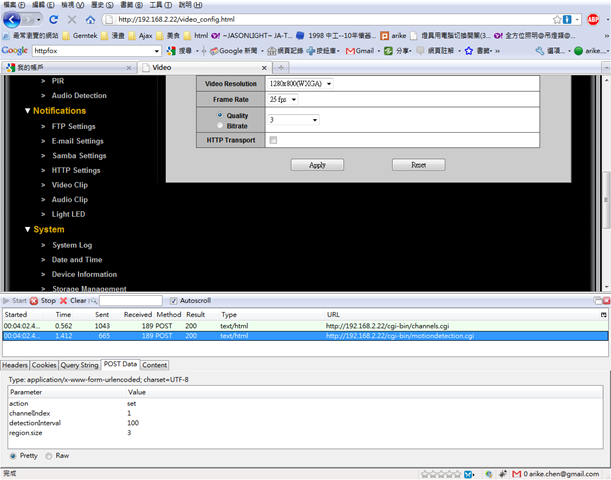Screen dimensions: 611x480
Task: Select the Bitrate radio button
Action: [220, 125]
